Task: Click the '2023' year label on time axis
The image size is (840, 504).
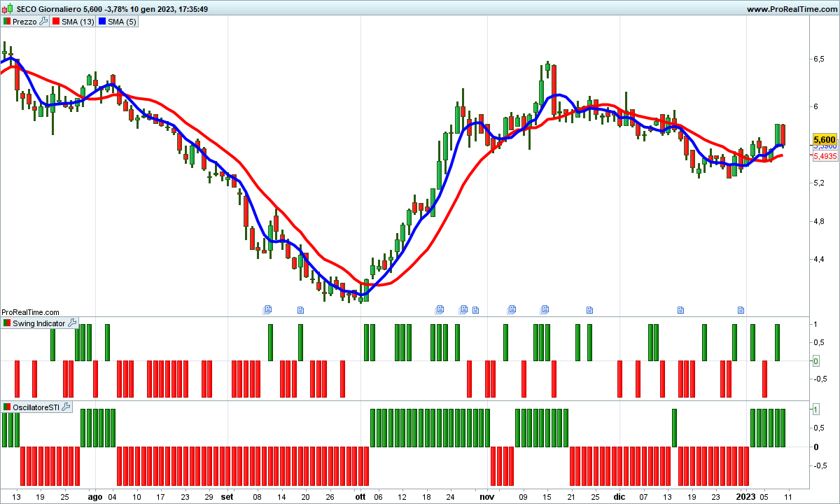Action: pos(745,496)
